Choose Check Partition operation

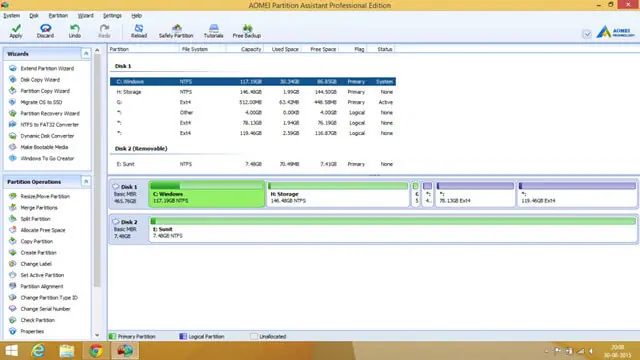[38, 320]
